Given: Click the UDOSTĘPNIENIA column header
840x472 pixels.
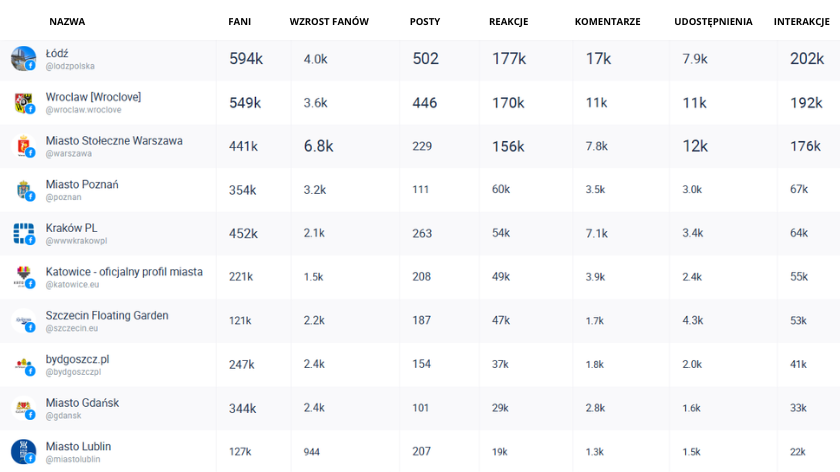Looking at the screenshot, I should (713, 22).
